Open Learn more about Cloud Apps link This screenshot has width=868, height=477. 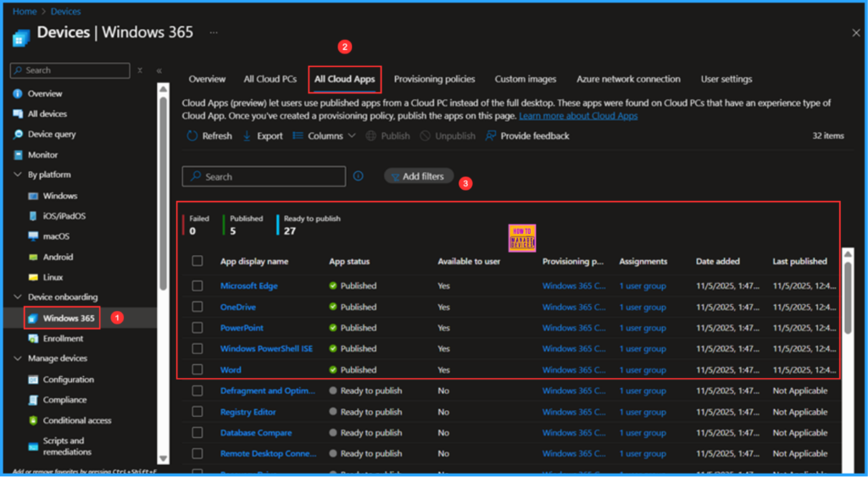[x=578, y=116]
